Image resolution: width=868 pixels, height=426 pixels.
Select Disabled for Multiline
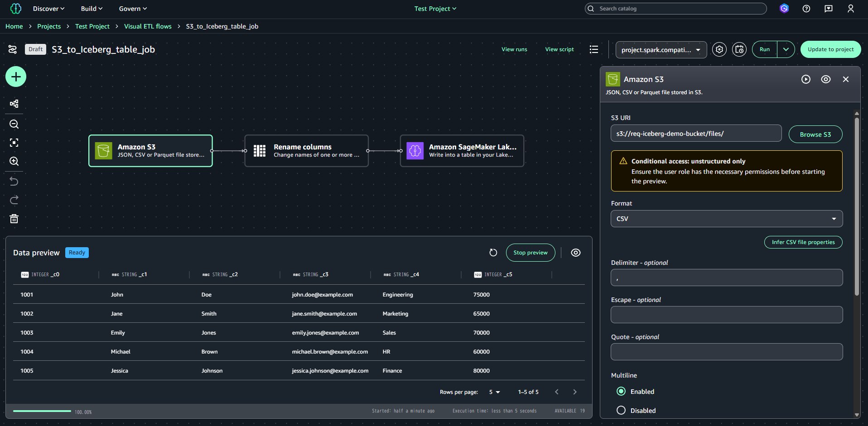click(x=621, y=411)
